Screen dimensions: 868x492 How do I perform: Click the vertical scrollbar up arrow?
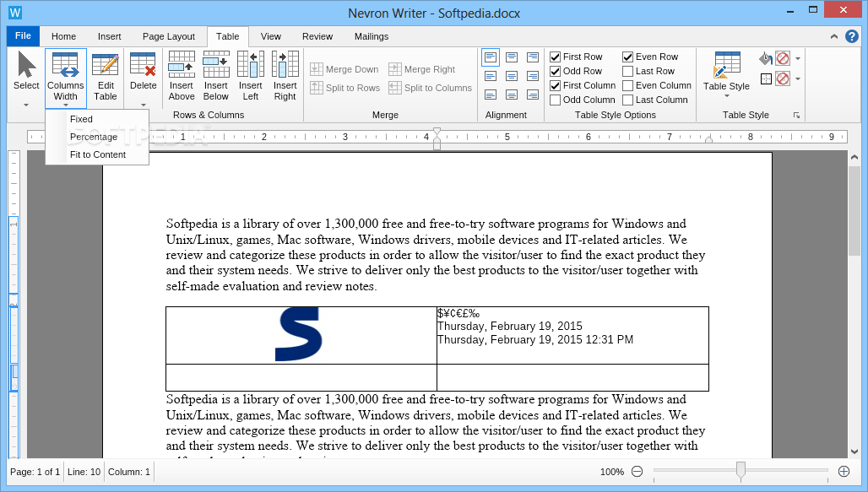coord(854,158)
